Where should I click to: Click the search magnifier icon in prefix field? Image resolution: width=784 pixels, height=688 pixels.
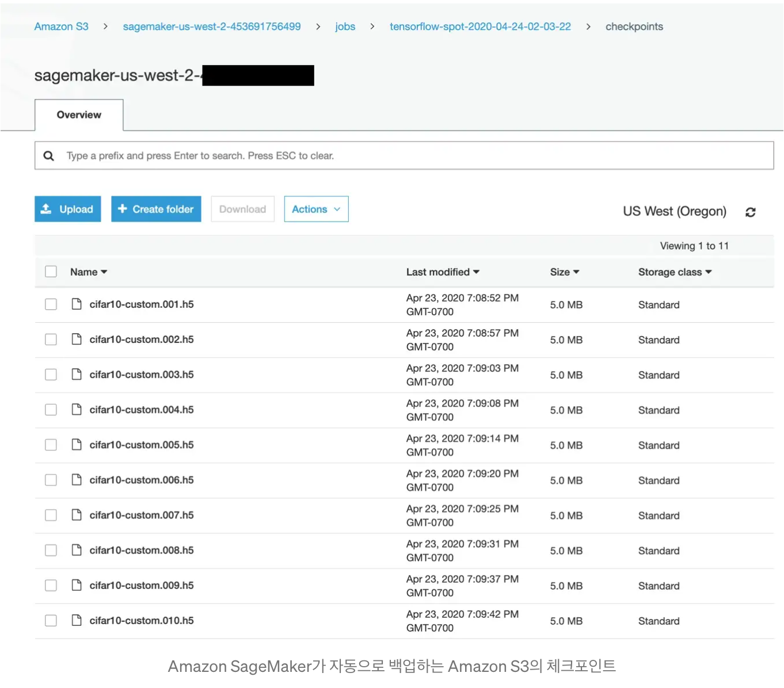49,156
